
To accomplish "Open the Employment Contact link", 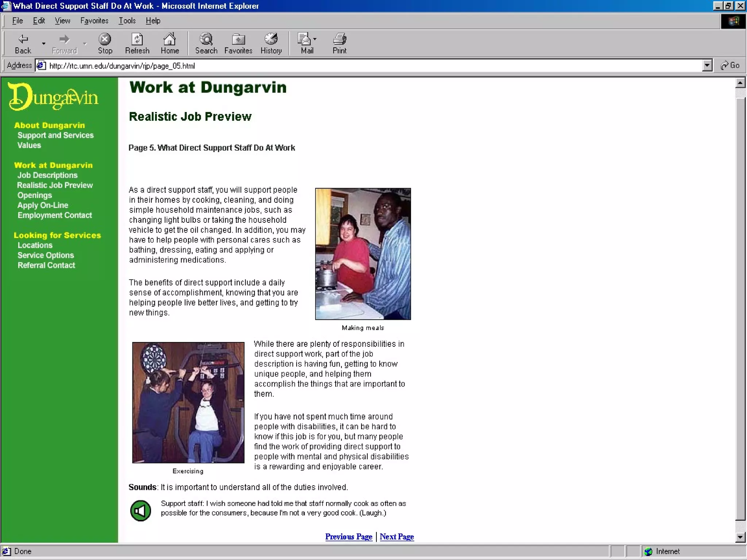I will 55,215.
